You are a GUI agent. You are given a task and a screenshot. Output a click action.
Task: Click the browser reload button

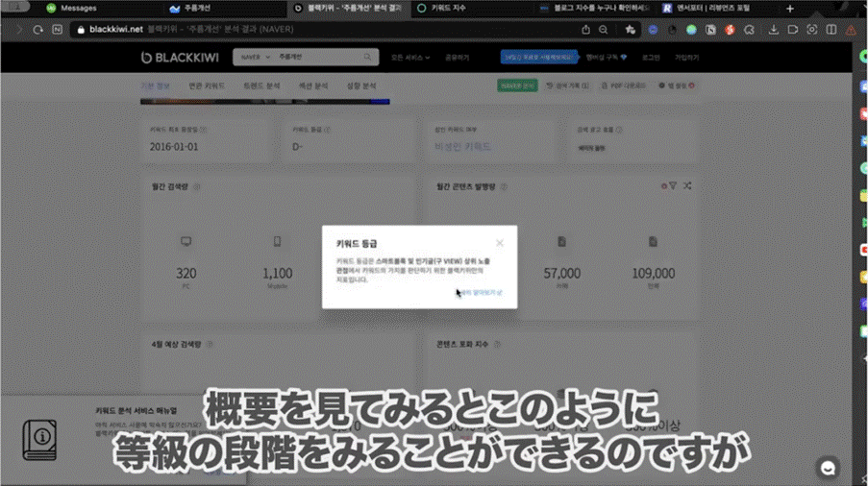pyautogui.click(x=38, y=30)
